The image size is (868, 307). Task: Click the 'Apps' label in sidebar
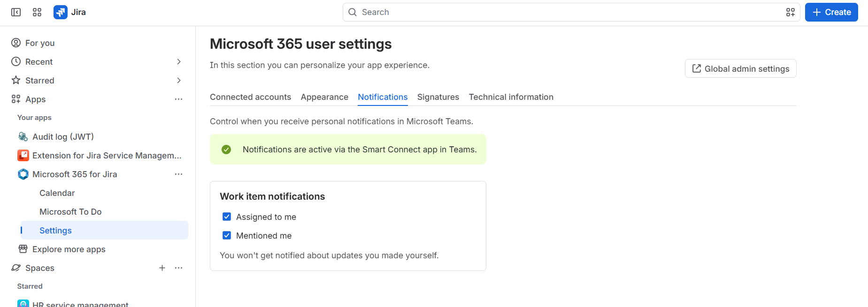coord(36,99)
